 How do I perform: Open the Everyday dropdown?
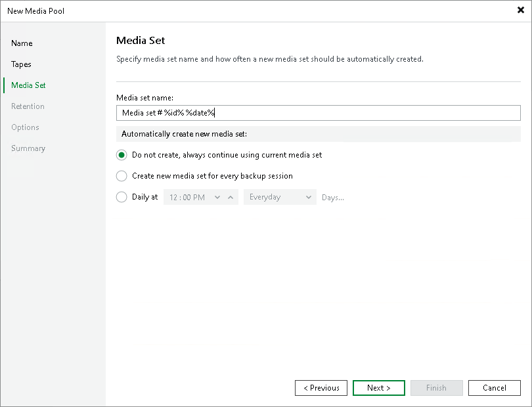point(280,197)
